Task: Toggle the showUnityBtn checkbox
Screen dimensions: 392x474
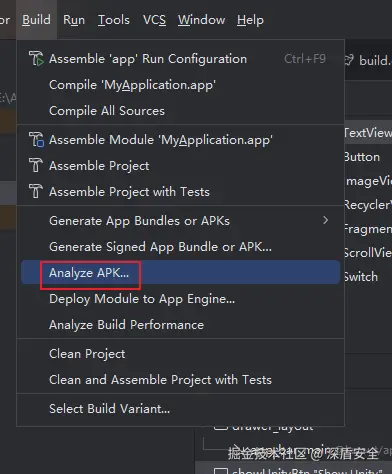Action: point(220,471)
